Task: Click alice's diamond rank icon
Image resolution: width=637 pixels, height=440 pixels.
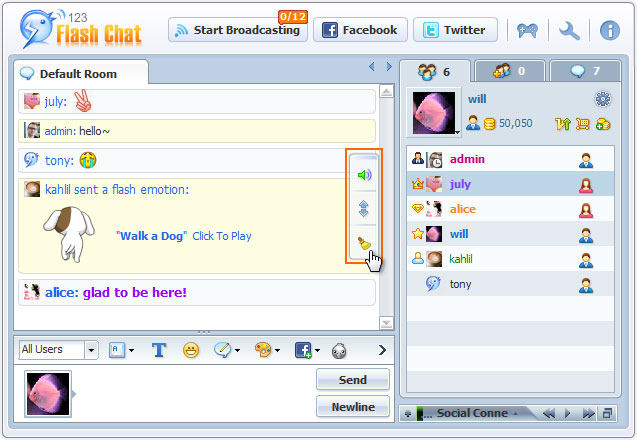Action: (417, 209)
